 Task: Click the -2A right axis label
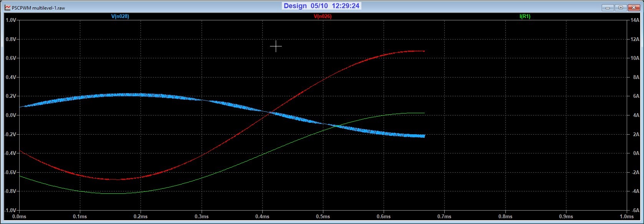[x=636, y=172]
